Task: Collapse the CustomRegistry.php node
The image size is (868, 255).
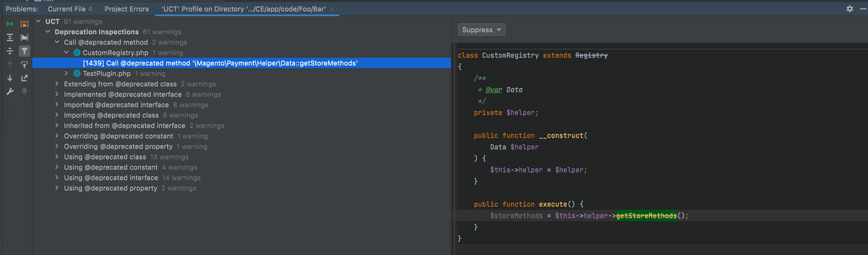Action: click(x=67, y=52)
